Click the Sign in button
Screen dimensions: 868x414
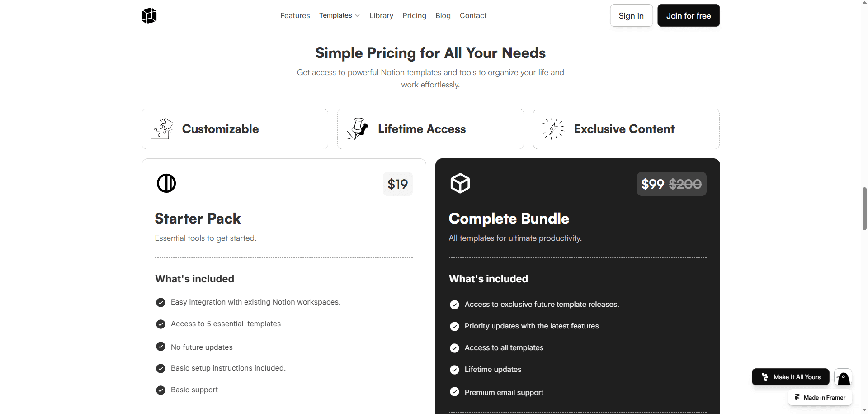(631, 15)
